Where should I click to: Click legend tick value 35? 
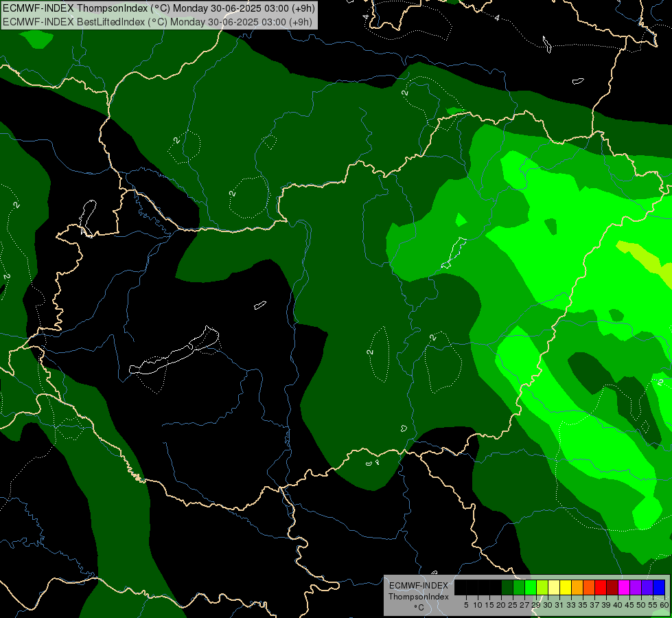coord(583,605)
